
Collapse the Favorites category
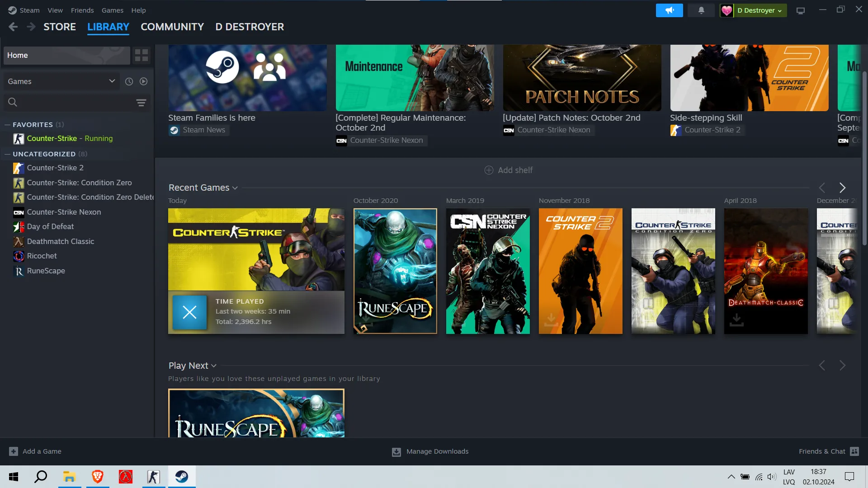[7, 125]
